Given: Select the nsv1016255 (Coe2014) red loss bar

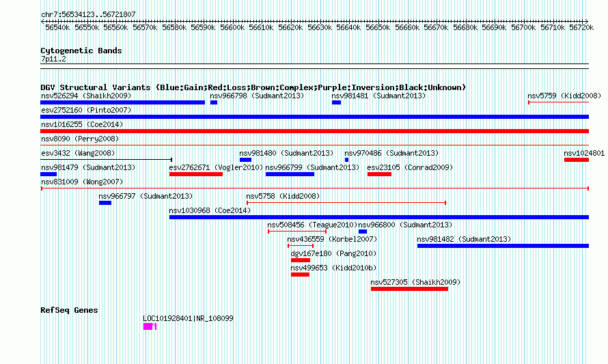Looking at the screenshot, I should coord(314,131).
